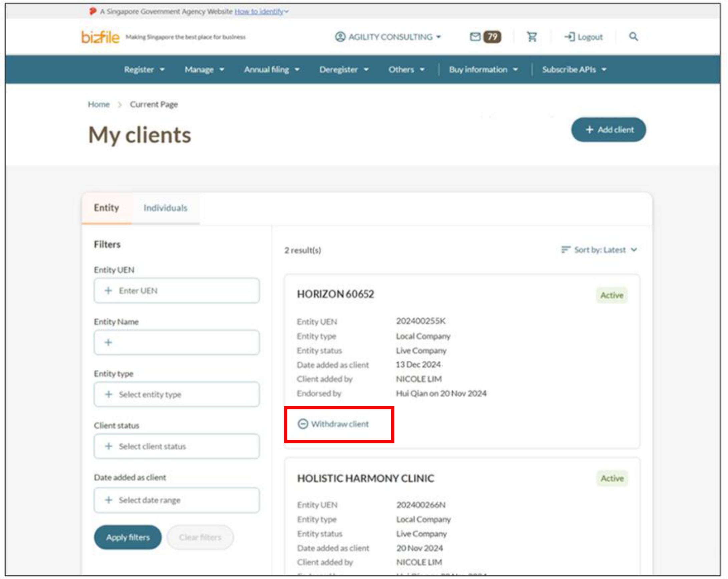The height and width of the screenshot is (579, 728).
Task: Click the Singapore lion crest icon
Action: tap(92, 11)
